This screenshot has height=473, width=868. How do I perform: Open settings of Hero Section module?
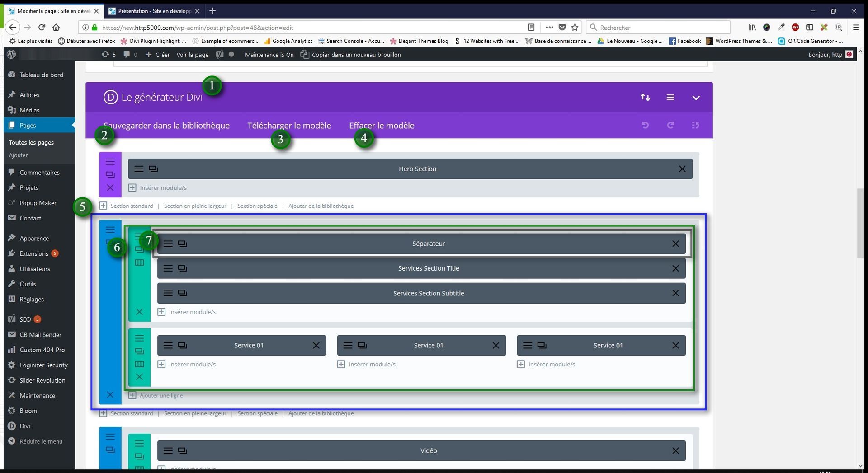(x=139, y=169)
